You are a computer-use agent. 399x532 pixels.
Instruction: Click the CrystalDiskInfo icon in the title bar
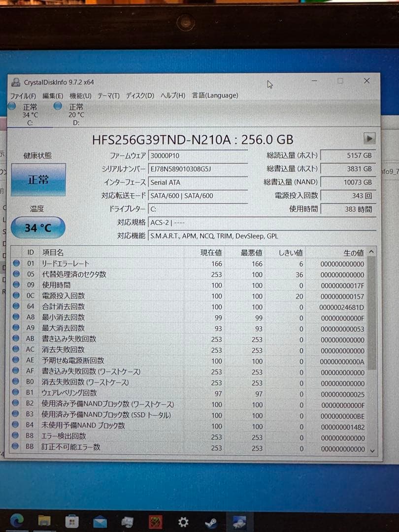click(x=16, y=82)
